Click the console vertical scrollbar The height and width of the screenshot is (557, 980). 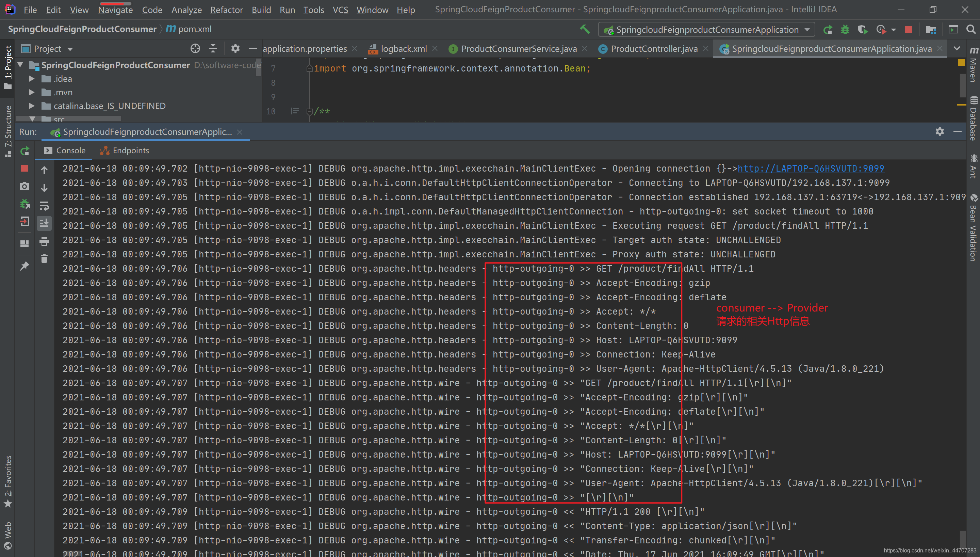(x=963, y=539)
